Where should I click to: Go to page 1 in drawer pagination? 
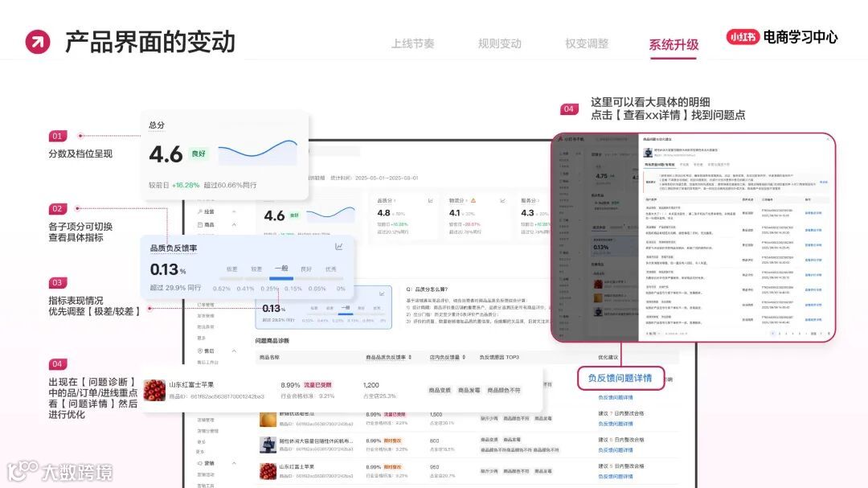773,334
